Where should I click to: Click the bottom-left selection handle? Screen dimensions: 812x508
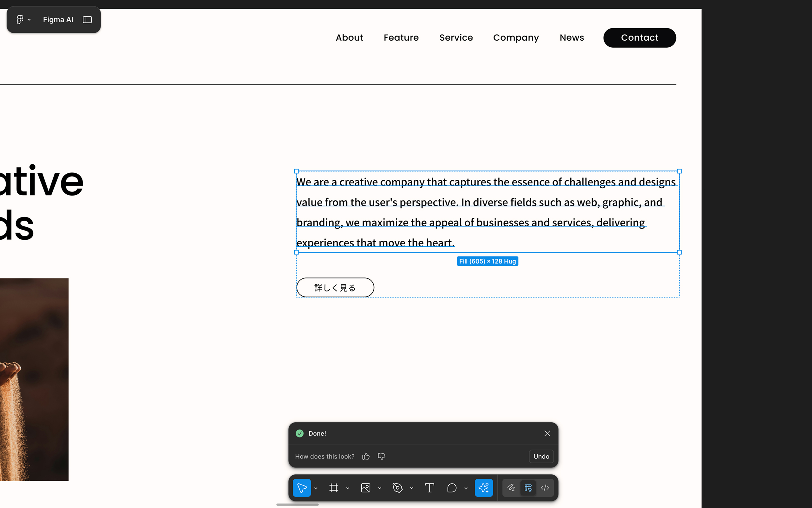(296, 252)
